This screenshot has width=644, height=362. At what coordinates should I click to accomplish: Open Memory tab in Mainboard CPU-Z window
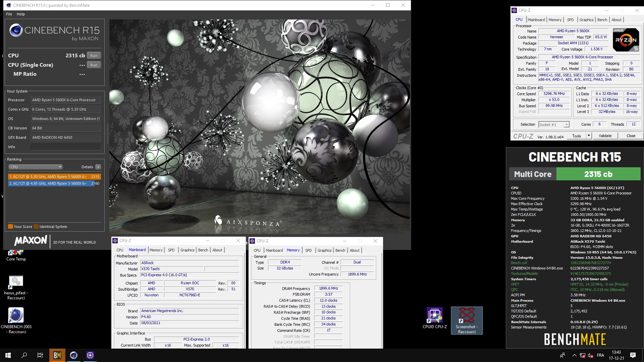tap(156, 250)
